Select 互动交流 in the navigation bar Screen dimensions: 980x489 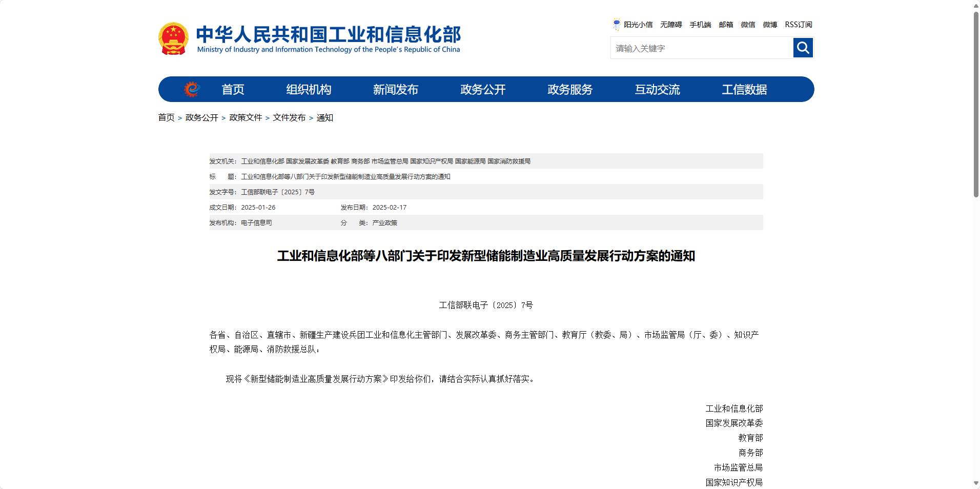(x=657, y=90)
